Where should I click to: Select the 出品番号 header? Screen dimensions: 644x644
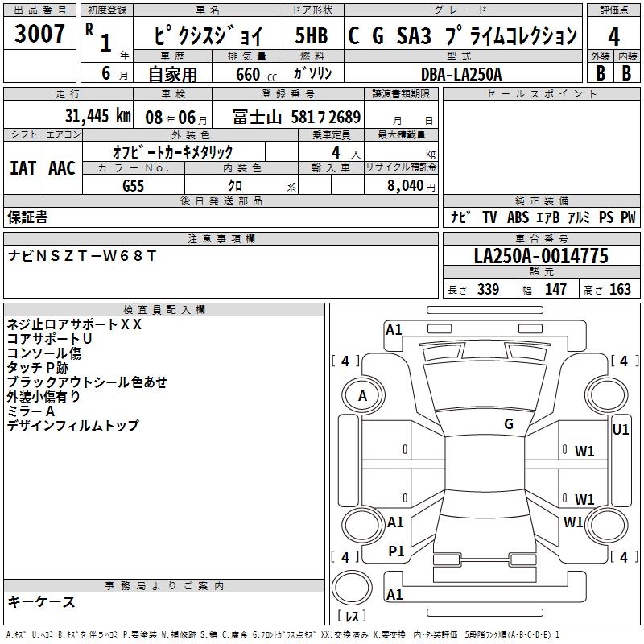39,10
